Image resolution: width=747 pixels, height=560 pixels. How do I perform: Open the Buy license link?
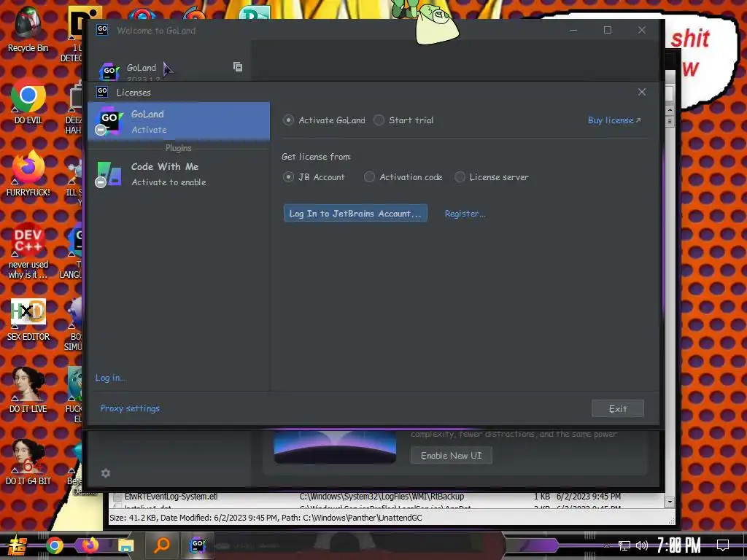click(x=614, y=120)
